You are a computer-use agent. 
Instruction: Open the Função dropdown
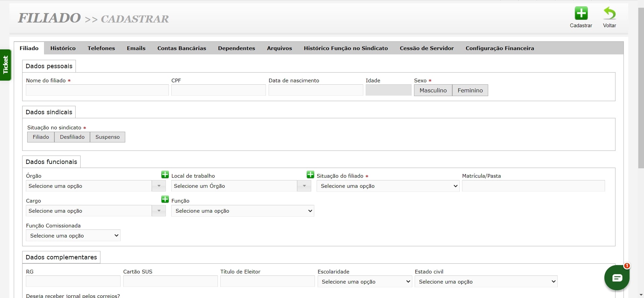tap(242, 211)
